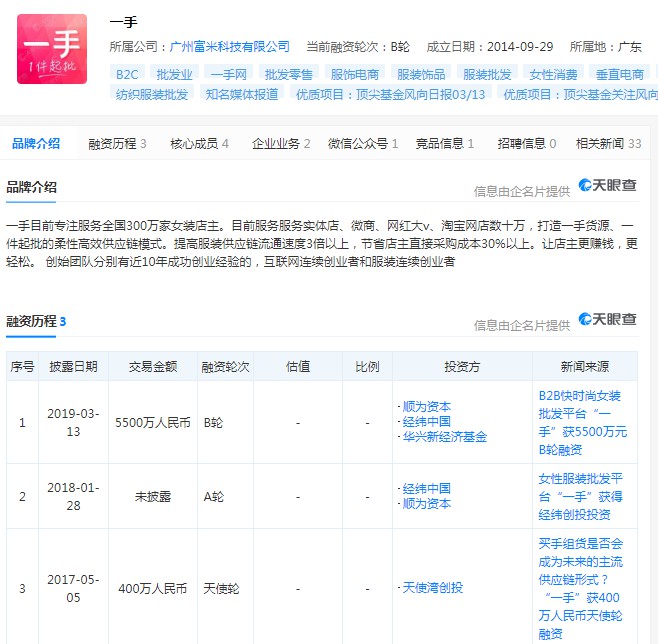658x644 pixels.
Task: Click the 比例 column header
Action: tap(367, 366)
